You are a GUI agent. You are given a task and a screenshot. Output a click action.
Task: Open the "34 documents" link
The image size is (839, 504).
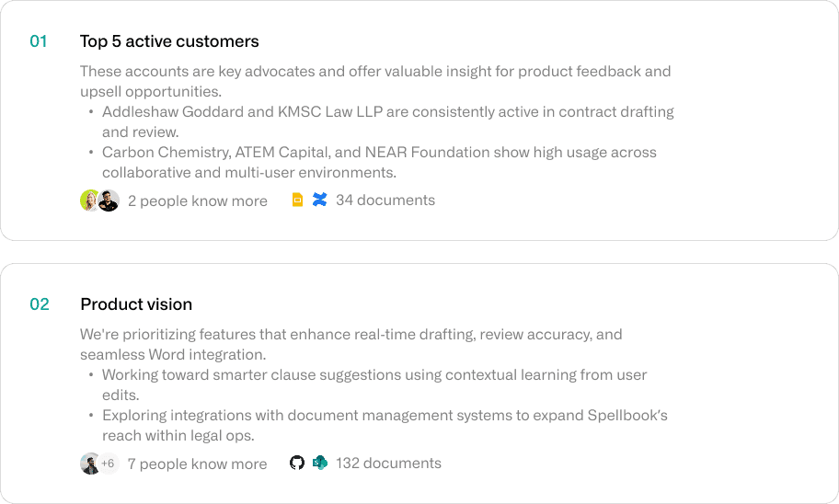(385, 200)
